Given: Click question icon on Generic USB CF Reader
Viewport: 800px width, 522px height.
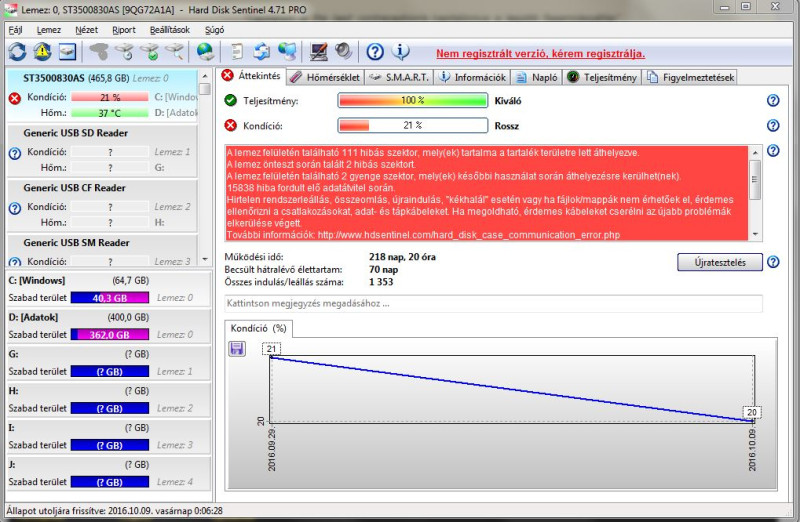Looking at the screenshot, I should pyautogui.click(x=15, y=208).
